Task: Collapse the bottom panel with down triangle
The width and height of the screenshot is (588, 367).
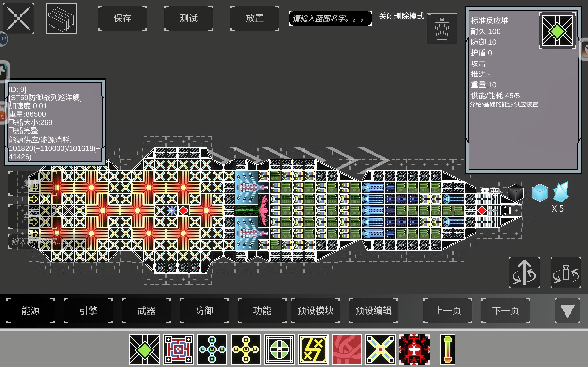Action: tap(567, 311)
